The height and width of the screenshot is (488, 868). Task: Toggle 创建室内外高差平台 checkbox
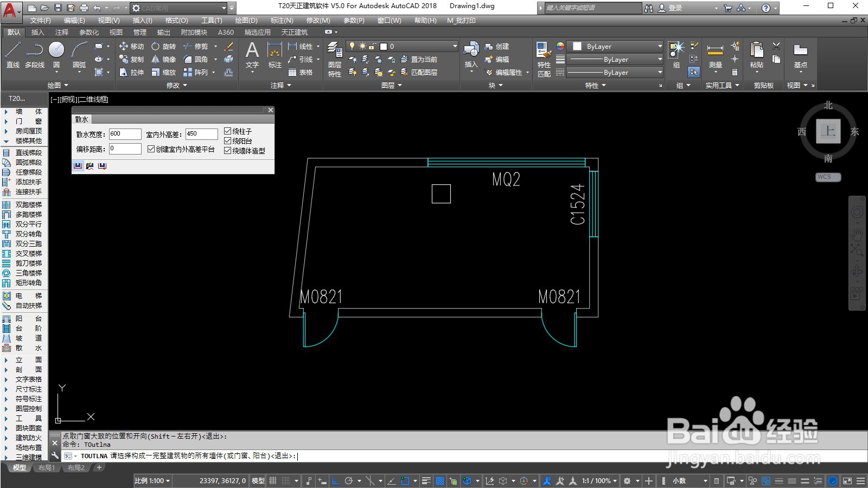pyautogui.click(x=151, y=149)
